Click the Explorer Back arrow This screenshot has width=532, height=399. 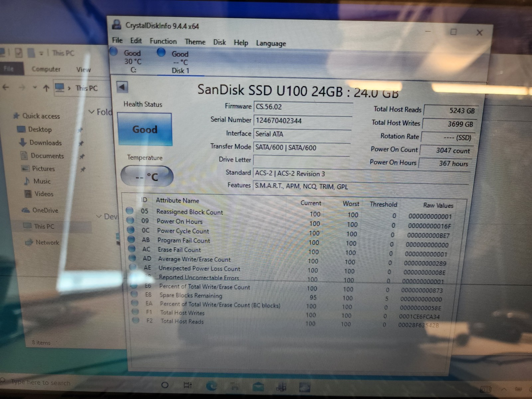tap(6, 87)
